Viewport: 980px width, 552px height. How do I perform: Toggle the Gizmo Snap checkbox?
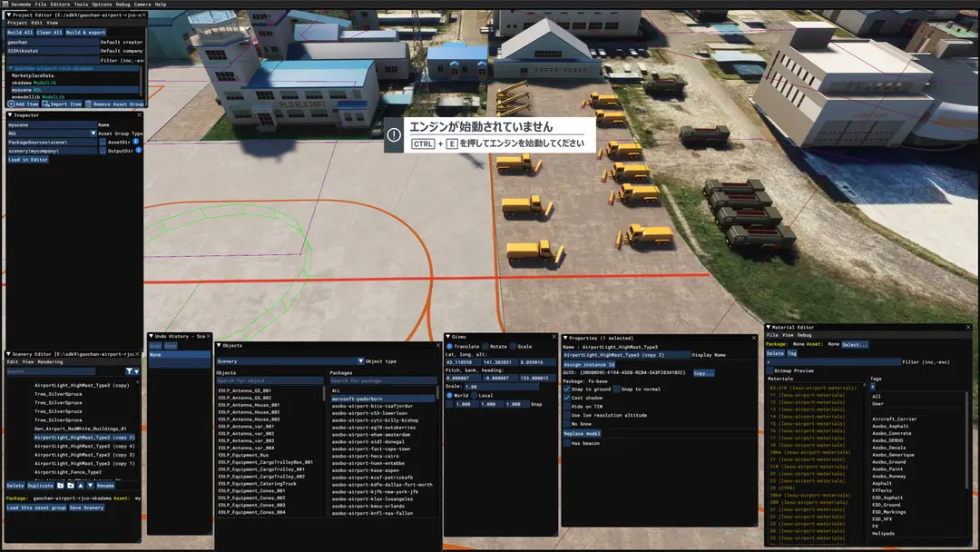pos(450,404)
